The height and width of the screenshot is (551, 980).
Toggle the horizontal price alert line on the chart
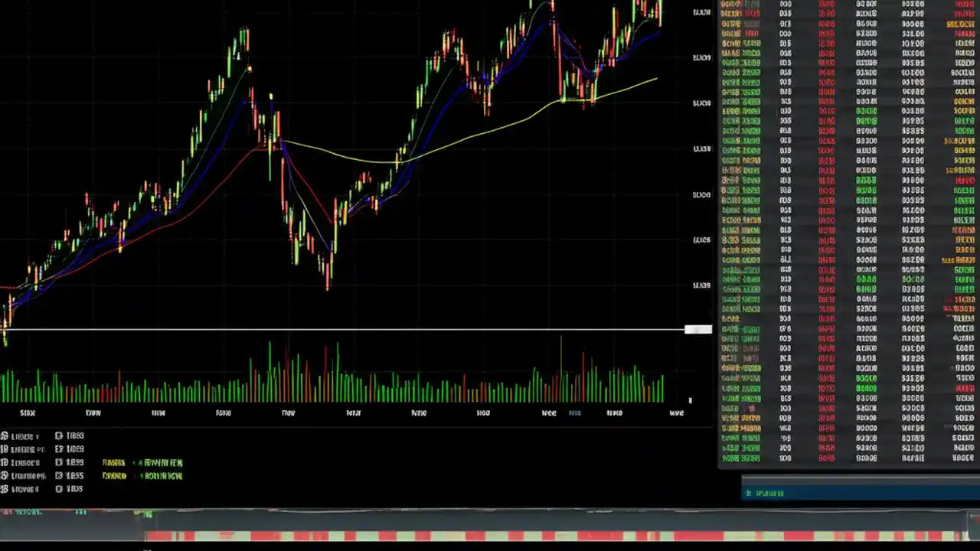345,329
